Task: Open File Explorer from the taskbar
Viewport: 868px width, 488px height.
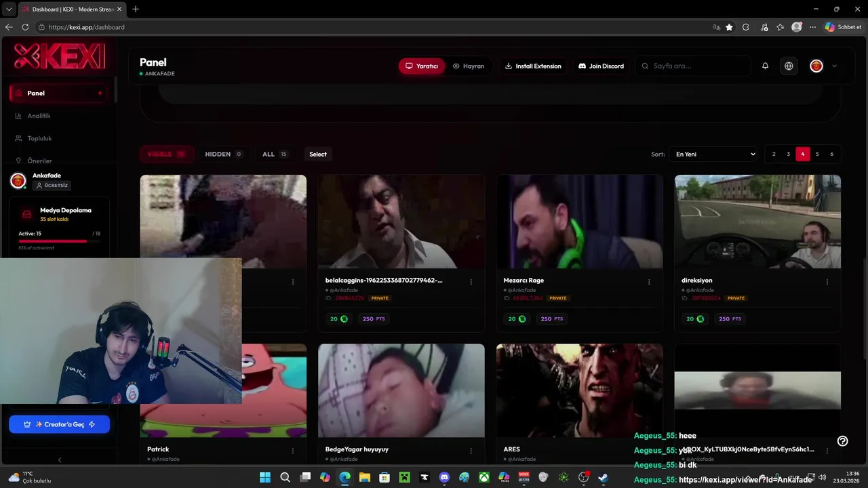Action: coord(365,477)
